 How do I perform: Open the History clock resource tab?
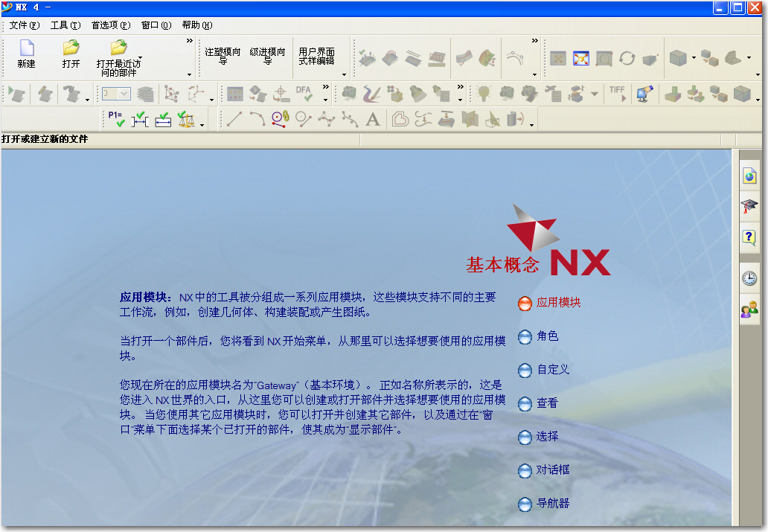[749, 278]
